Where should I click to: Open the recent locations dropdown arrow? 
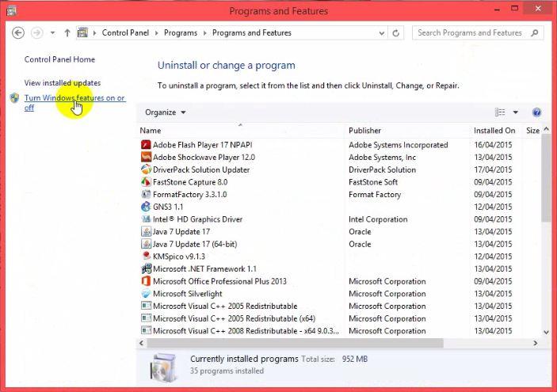coord(52,33)
